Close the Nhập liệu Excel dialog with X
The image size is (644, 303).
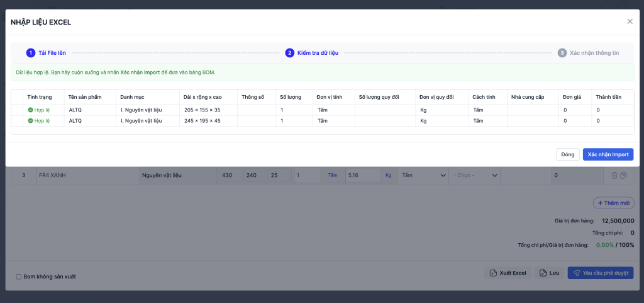point(630,21)
